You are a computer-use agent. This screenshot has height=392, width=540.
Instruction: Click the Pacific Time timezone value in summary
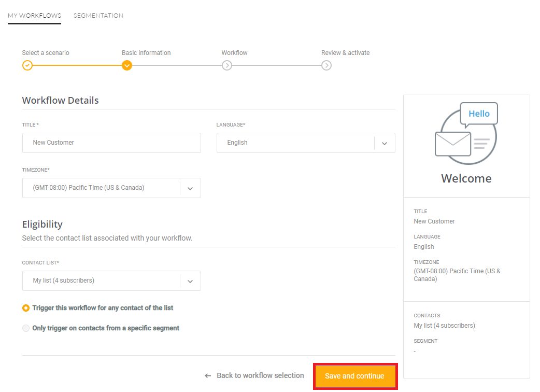pos(457,275)
